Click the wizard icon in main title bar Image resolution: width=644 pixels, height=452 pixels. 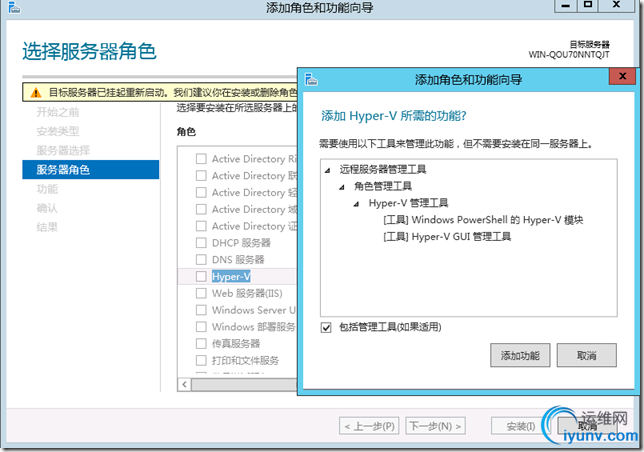click(x=14, y=7)
